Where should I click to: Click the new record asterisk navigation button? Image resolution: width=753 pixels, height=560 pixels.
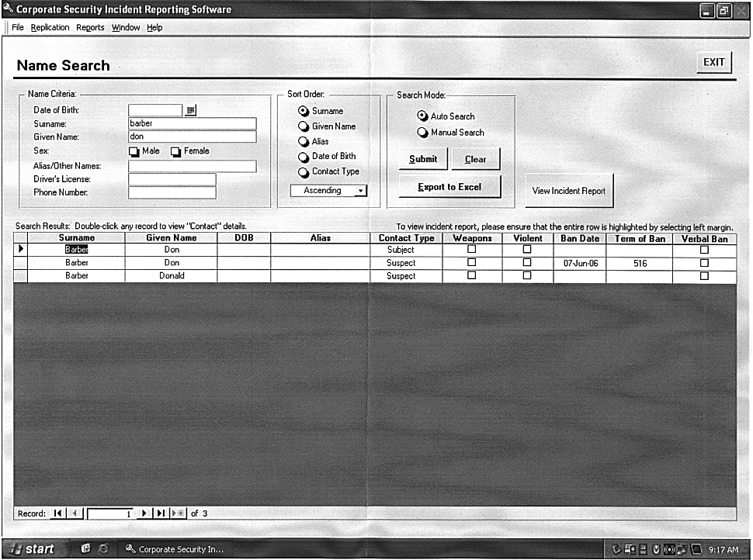[x=179, y=513]
